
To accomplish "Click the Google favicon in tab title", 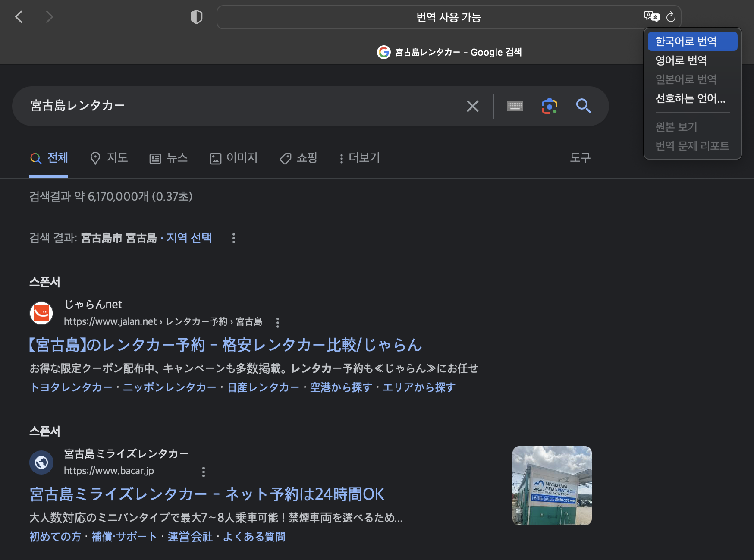I will (383, 52).
